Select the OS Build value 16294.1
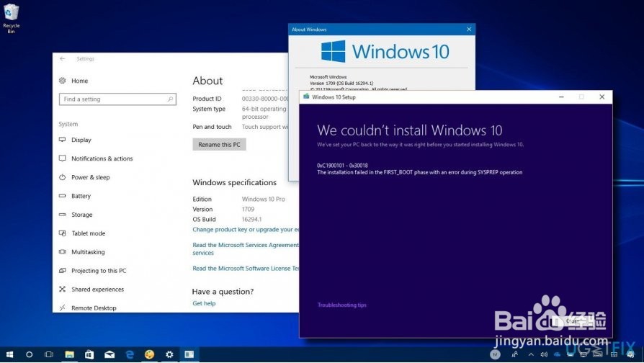The height and width of the screenshot is (363, 644). pyautogui.click(x=251, y=219)
